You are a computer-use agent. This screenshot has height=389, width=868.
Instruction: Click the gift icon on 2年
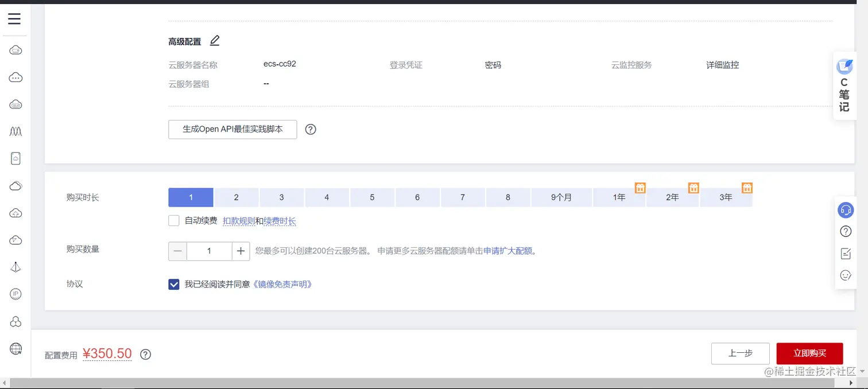point(693,188)
